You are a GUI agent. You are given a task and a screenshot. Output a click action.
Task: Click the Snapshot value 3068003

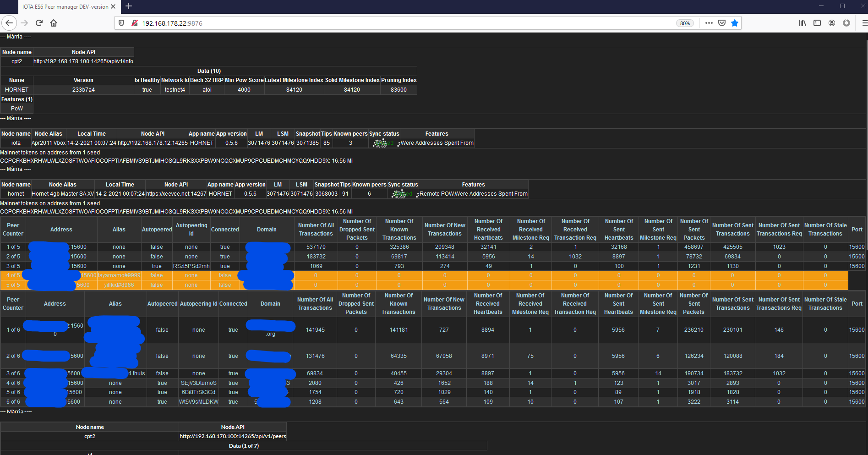coord(326,194)
